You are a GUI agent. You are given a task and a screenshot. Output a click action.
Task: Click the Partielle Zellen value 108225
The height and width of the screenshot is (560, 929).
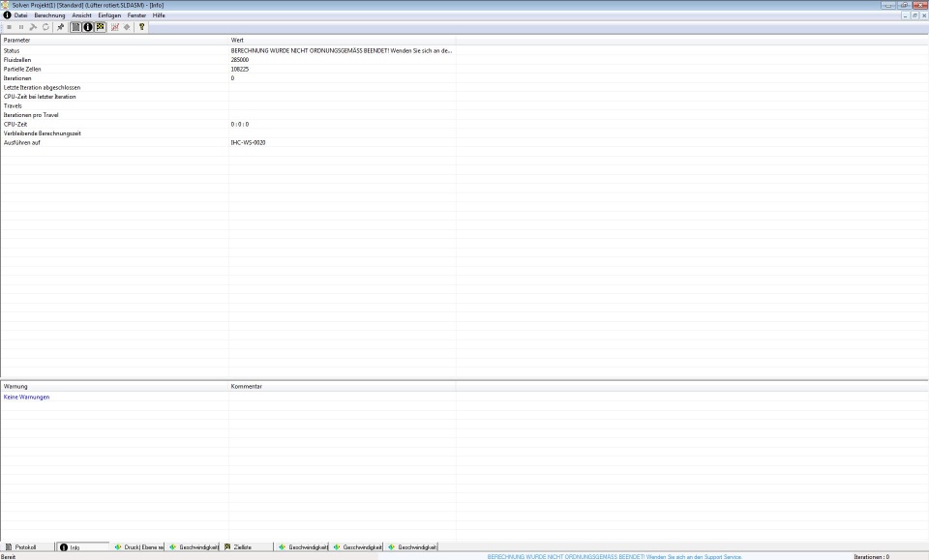(x=240, y=70)
